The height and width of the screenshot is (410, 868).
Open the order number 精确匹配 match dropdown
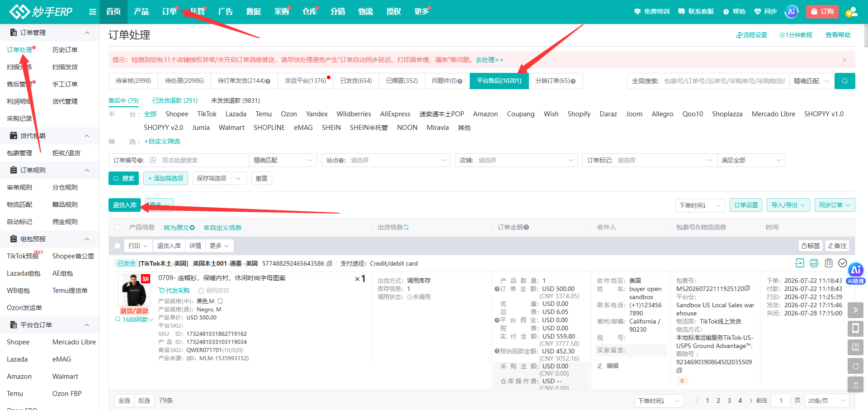point(283,160)
